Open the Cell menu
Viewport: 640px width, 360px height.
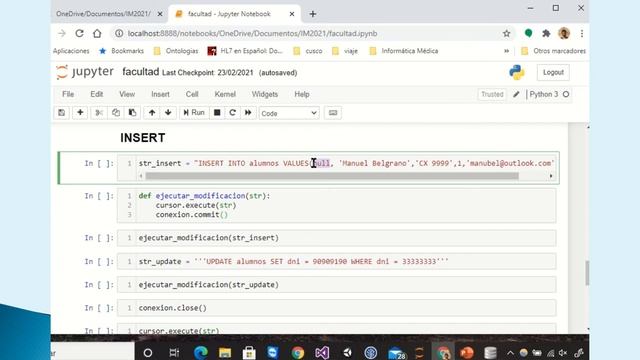coord(192,94)
